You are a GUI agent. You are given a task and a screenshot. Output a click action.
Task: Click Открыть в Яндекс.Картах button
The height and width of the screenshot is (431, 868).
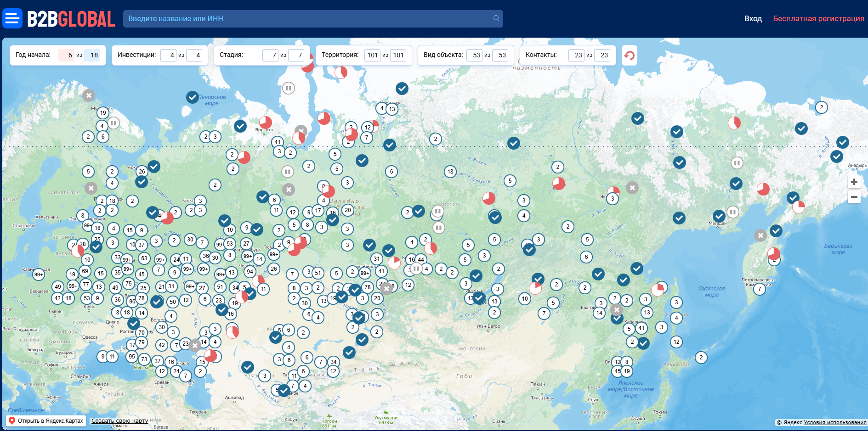point(46,421)
